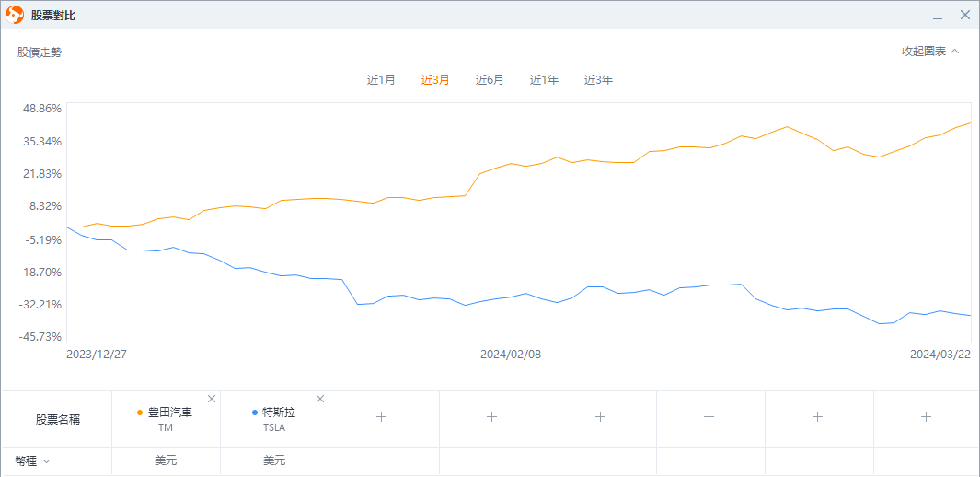Image resolution: width=980 pixels, height=477 pixels.
Task: Select the 特斯拉 TSLA stock cell
Action: click(x=275, y=420)
